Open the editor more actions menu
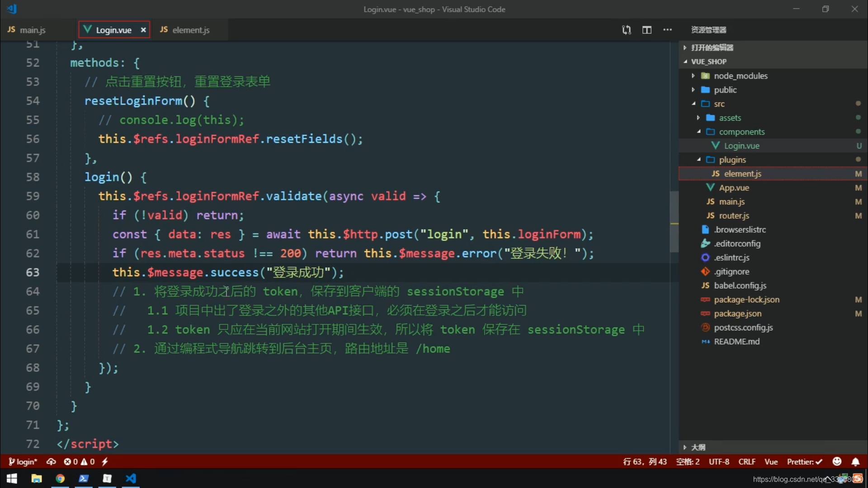This screenshot has width=868, height=488. pos(667,30)
